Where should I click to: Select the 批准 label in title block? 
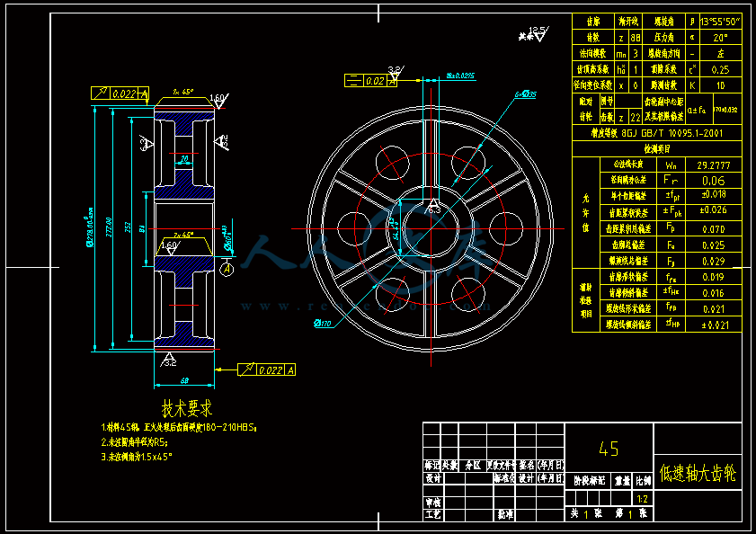tap(505, 514)
